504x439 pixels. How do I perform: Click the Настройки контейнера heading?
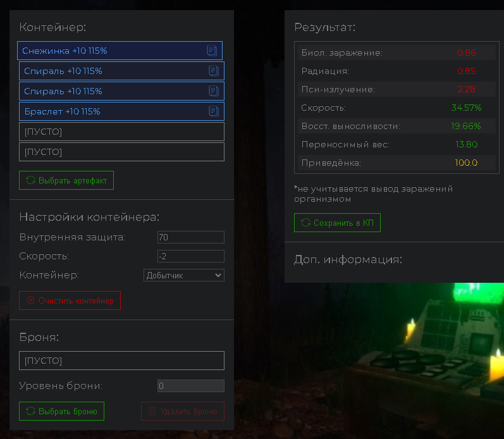(x=89, y=217)
